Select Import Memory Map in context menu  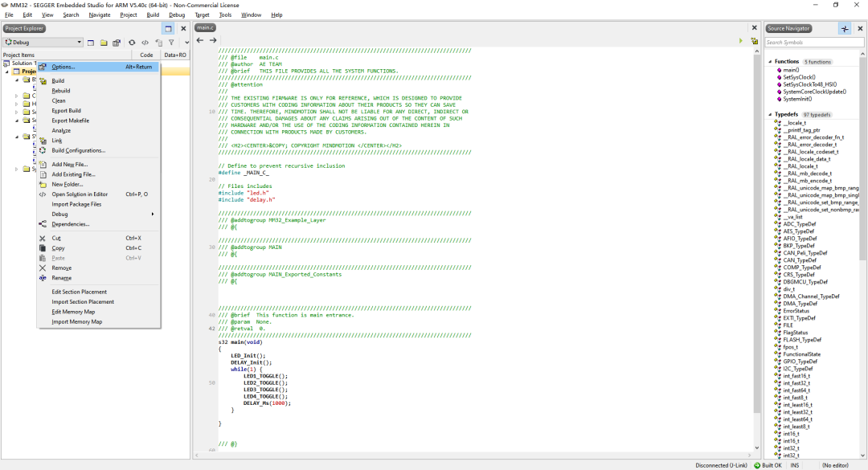click(99, 321)
